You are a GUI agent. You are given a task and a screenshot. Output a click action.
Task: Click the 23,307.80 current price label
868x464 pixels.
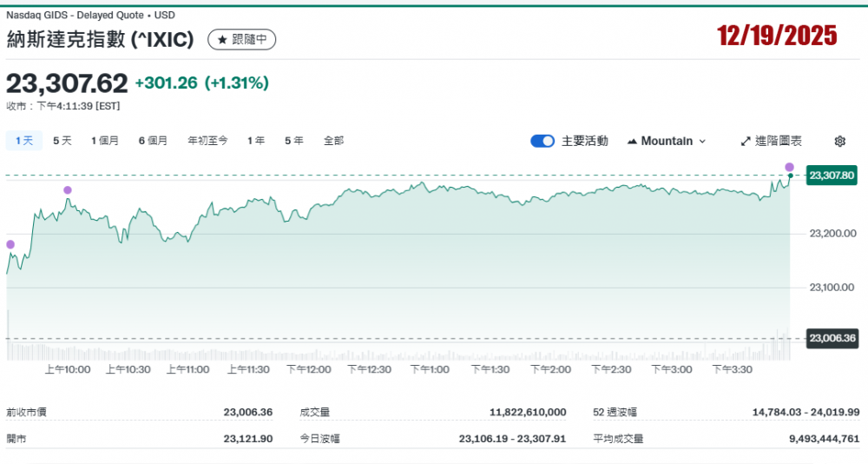[x=832, y=176]
